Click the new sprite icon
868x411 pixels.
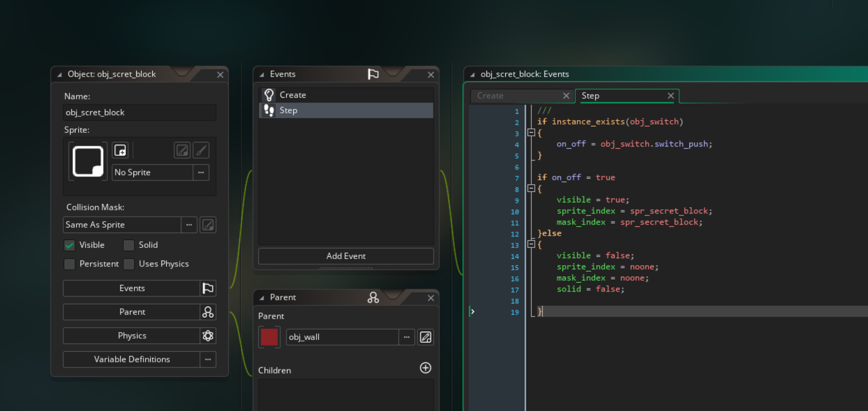(120, 150)
